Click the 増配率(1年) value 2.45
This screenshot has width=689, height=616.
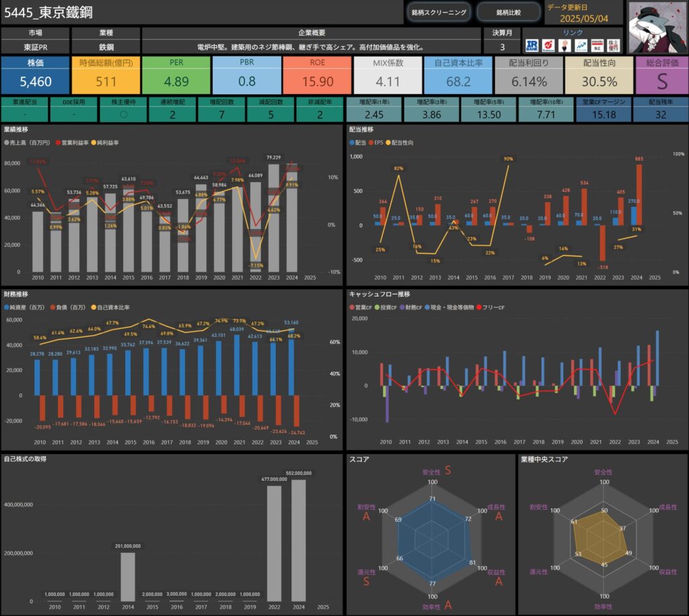tap(374, 115)
